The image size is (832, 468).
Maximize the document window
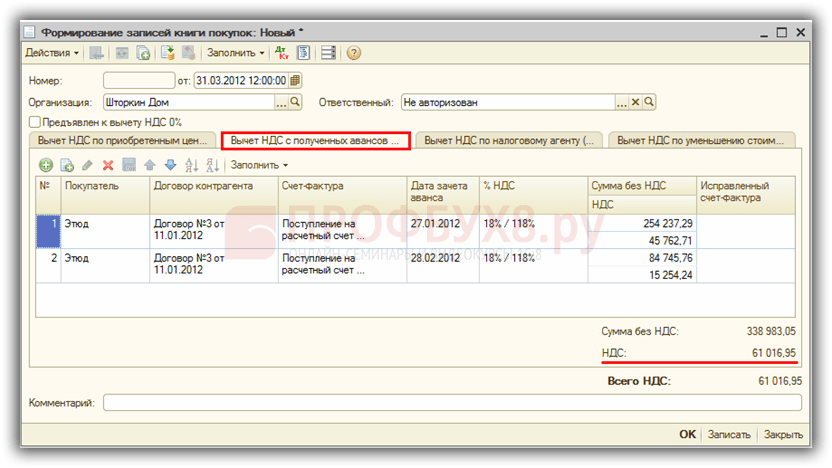point(782,32)
